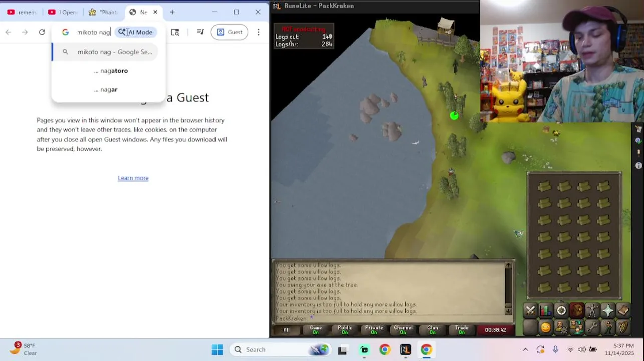Toggle Game chat filter On
Viewport: 644px width, 361px height.
point(316,330)
